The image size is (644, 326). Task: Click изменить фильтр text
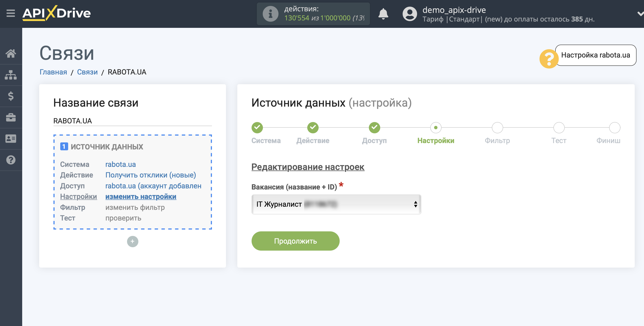(135, 207)
